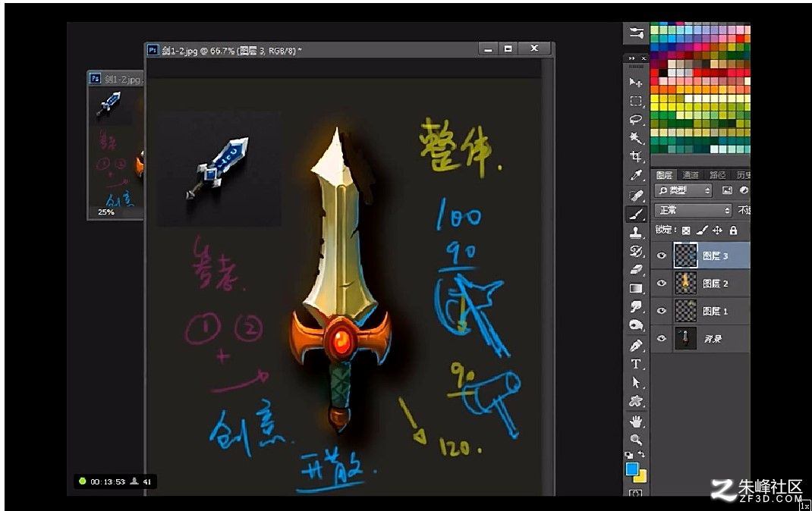
Task: Maximize the 剑1-2.jpg @ 66.7% document window
Action: click(x=508, y=49)
